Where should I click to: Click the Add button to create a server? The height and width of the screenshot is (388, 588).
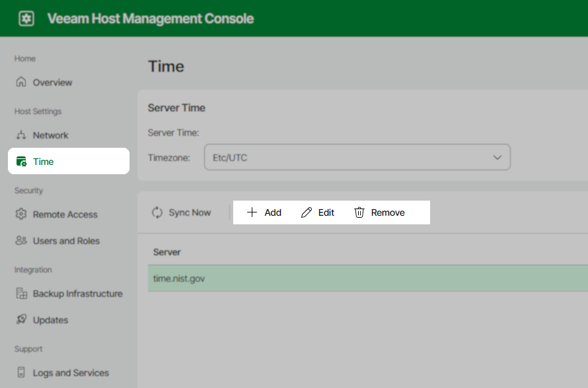click(x=264, y=212)
